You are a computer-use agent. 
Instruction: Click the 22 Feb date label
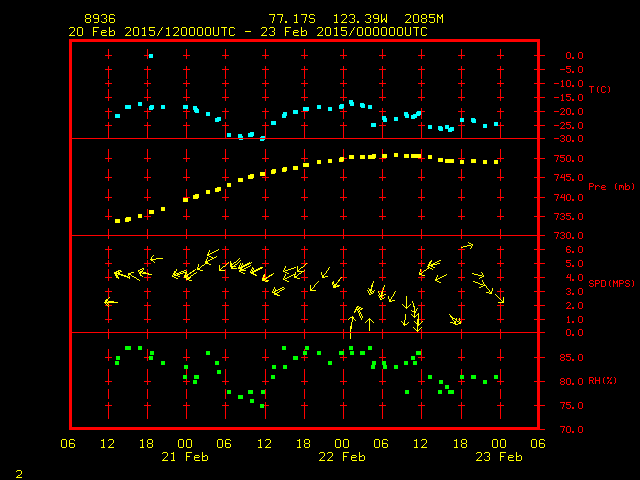(x=342, y=457)
